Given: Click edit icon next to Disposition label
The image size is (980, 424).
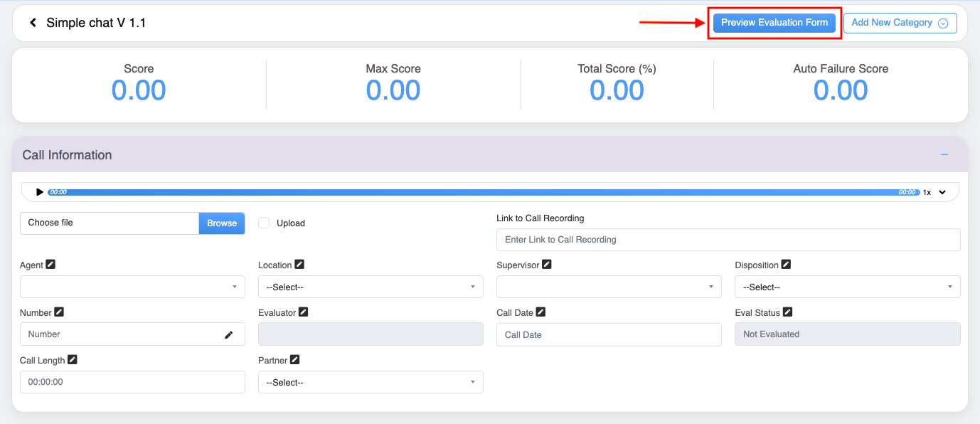Looking at the screenshot, I should point(786,265).
